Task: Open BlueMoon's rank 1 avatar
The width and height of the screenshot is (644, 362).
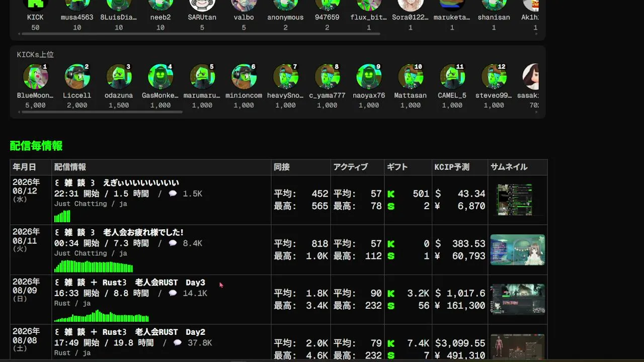Action: pyautogui.click(x=36, y=77)
